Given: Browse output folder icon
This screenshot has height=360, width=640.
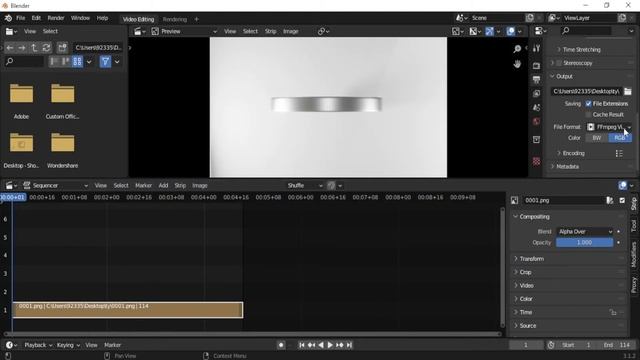Looking at the screenshot, I should tap(628, 91).
